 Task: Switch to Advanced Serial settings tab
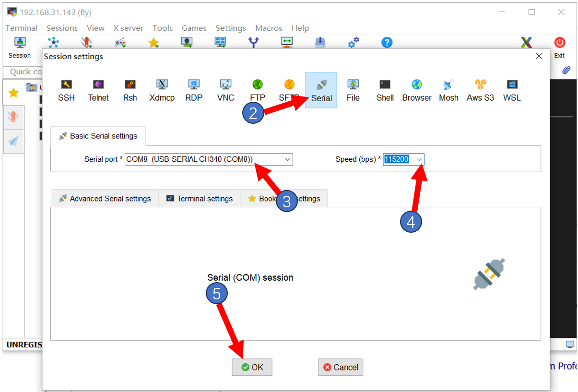click(105, 199)
